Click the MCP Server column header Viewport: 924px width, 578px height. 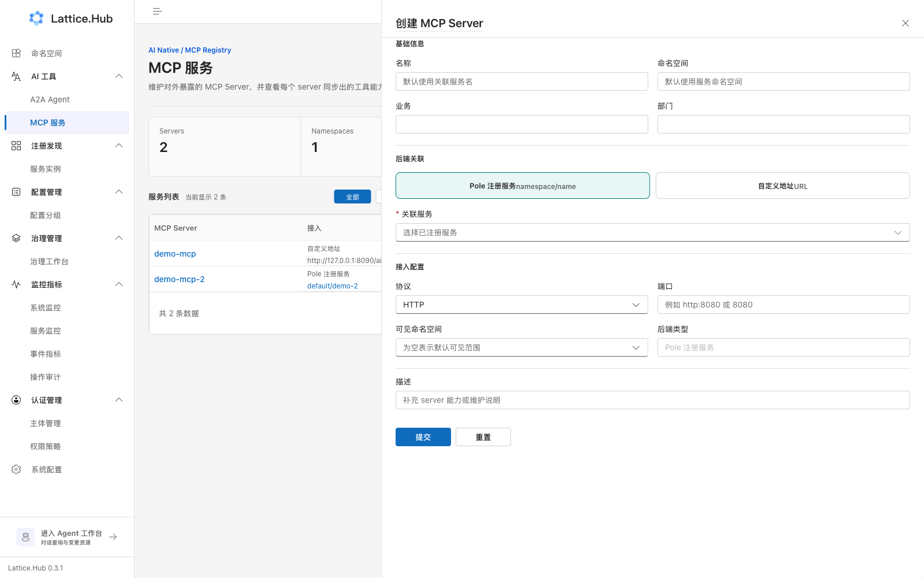[x=176, y=228]
